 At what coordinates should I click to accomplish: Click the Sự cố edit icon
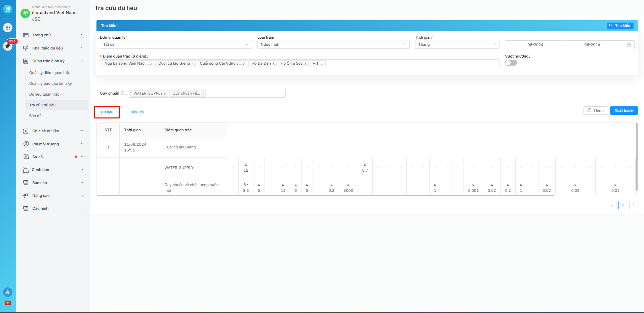coord(26,157)
